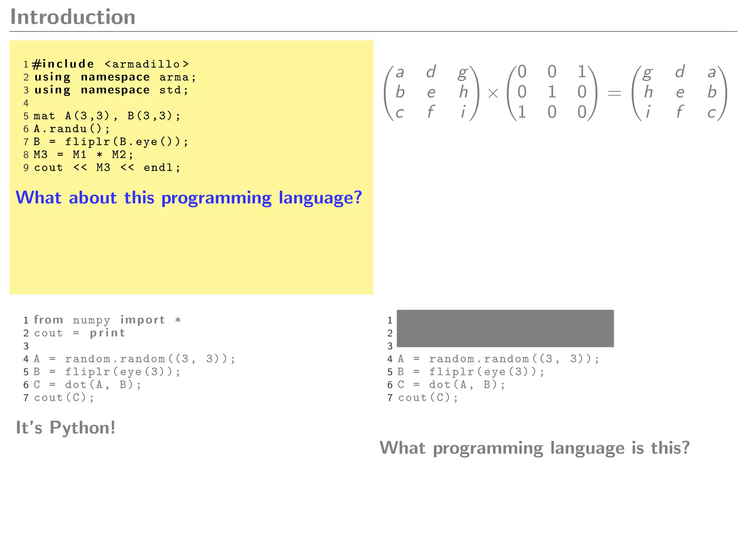Screen dimensions: 747x560
Task: Click the 'Introduction' slide title
Action: (x=73, y=17)
